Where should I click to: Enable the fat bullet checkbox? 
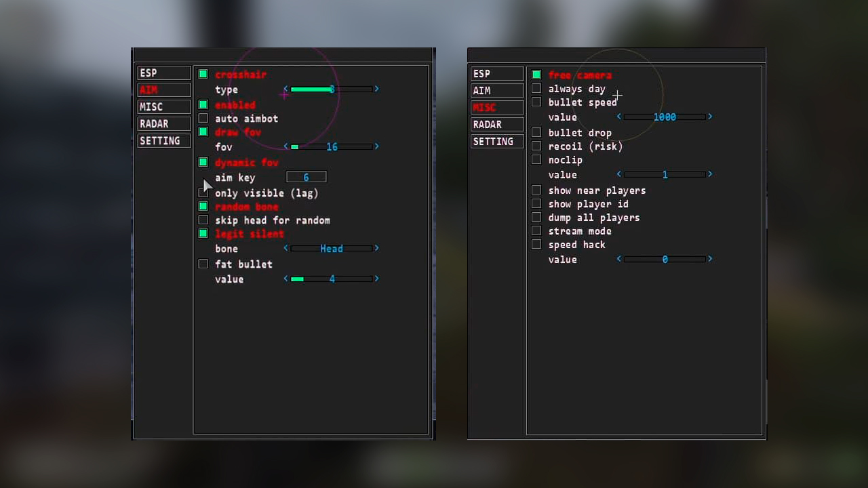pyautogui.click(x=203, y=264)
